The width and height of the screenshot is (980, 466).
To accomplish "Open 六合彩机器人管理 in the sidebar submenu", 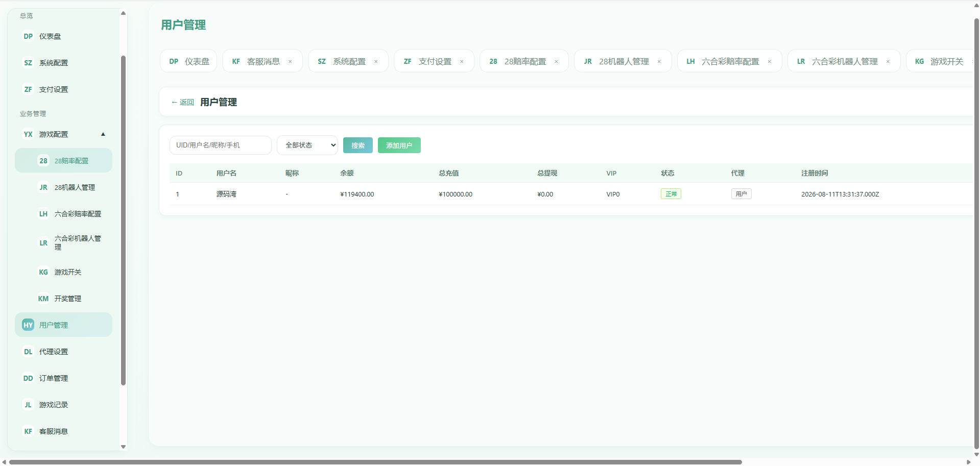I will pyautogui.click(x=63, y=243).
